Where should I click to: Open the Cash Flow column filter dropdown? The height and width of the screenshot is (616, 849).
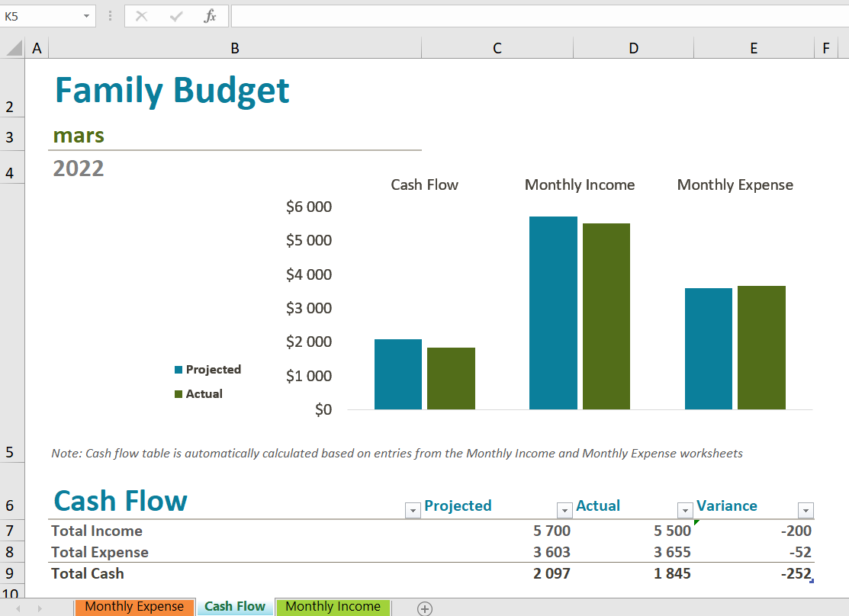(x=413, y=511)
